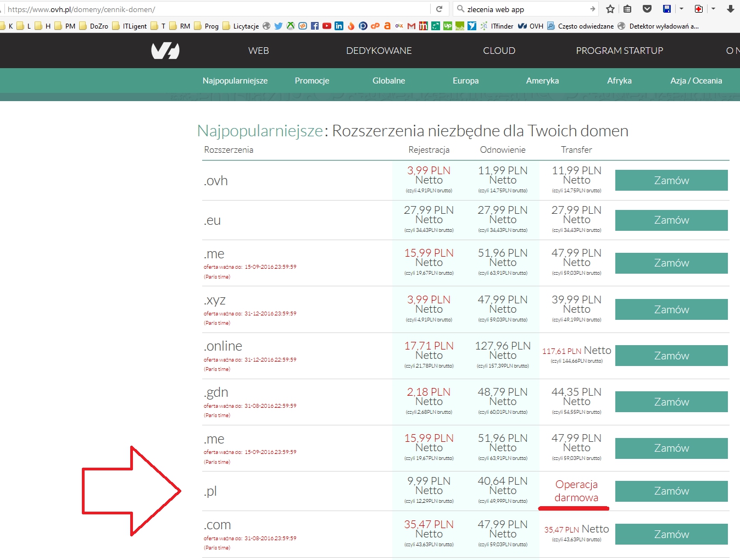Click the OVH logo in the header
Screen dimensions: 740x560
pos(165,51)
